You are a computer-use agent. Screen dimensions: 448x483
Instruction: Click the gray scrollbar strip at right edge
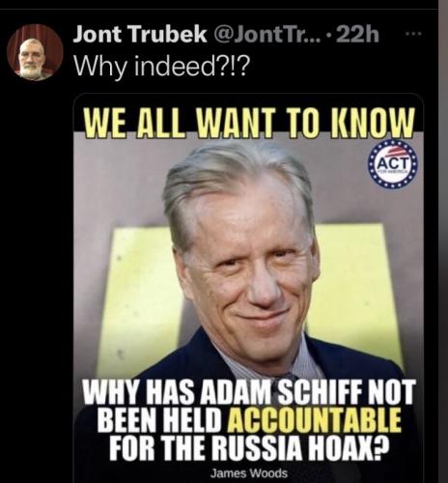[x=443, y=241]
